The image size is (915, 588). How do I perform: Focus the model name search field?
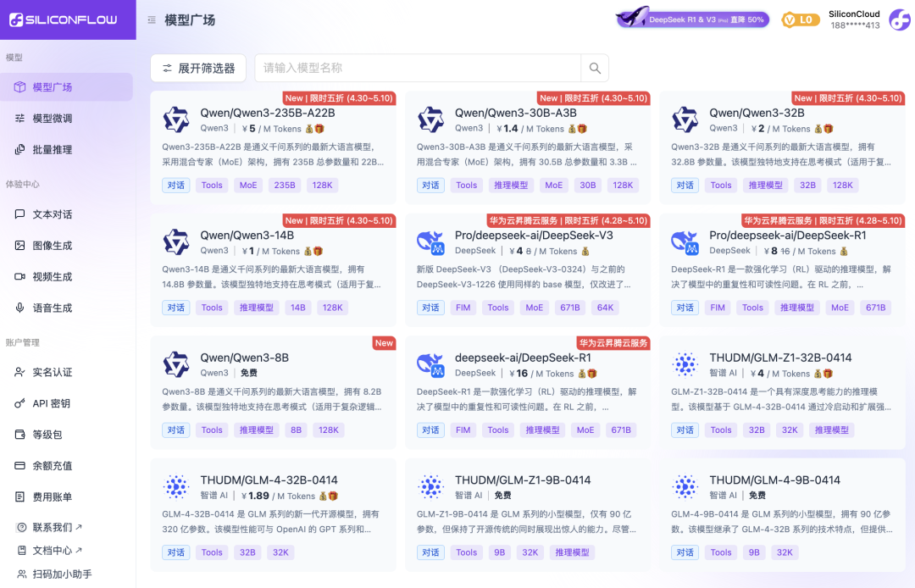tap(418, 69)
